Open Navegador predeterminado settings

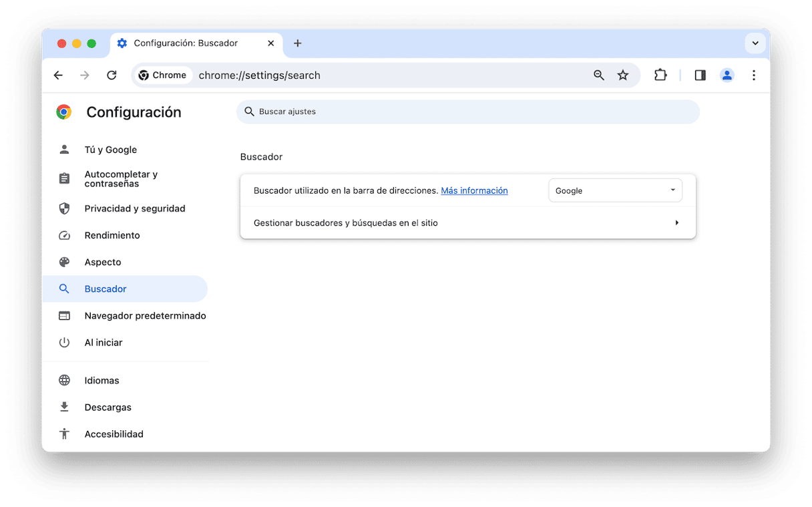[126, 315]
